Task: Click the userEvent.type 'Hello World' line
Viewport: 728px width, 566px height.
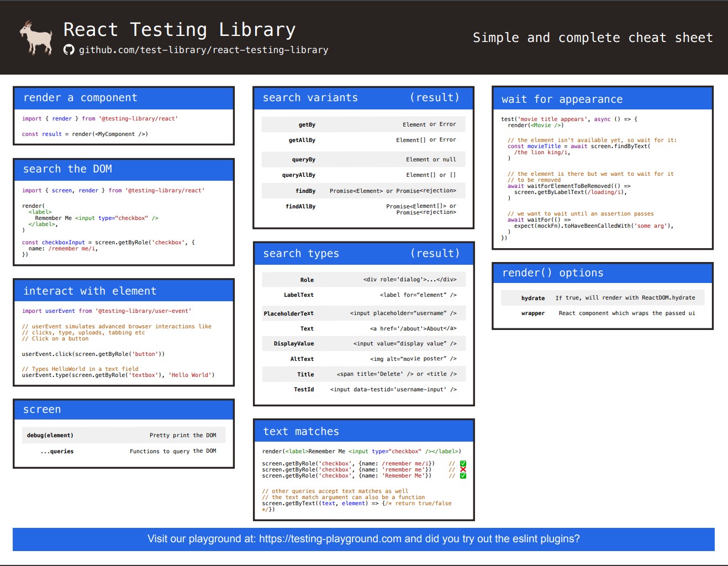Action: point(118,375)
